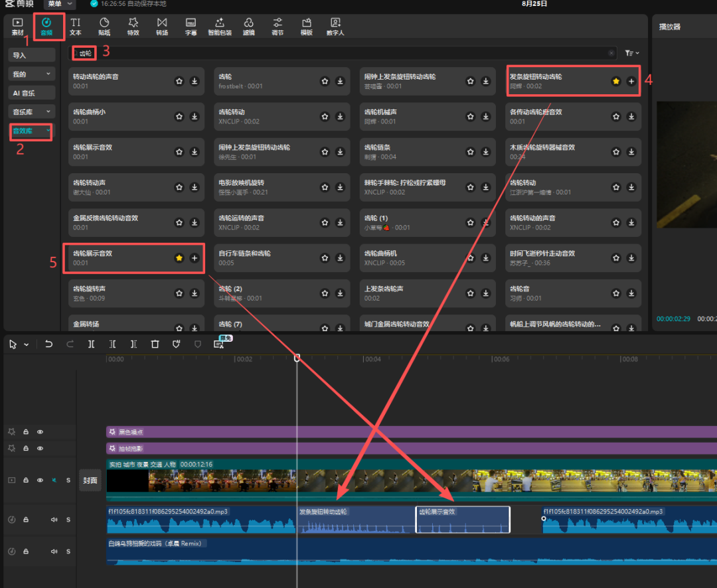Hide the 黑色噪点 effect track
The height and width of the screenshot is (588, 717).
click(x=40, y=432)
